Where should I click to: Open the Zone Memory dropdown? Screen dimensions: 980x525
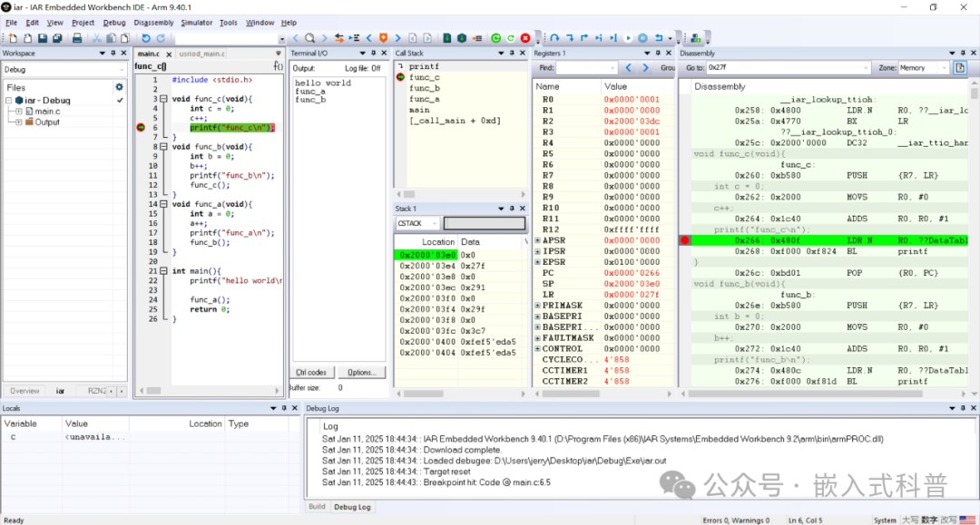point(944,67)
